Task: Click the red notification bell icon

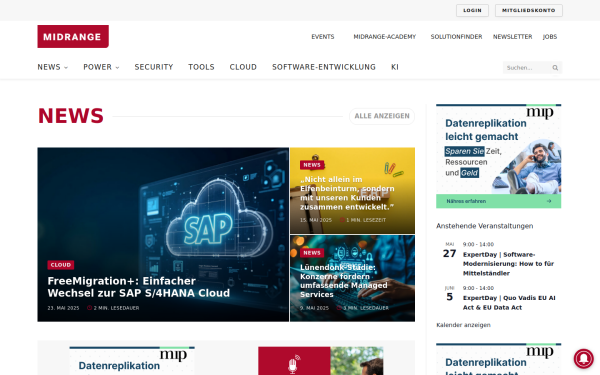Action: (x=584, y=358)
